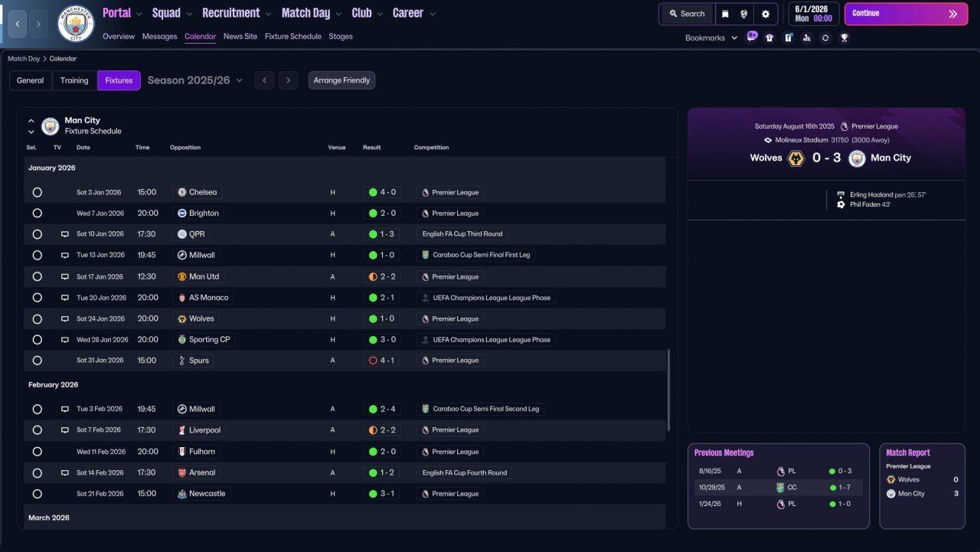This screenshot has width=980, height=552.
Task: Click the TV icon on the Liverpool row
Action: point(65,430)
